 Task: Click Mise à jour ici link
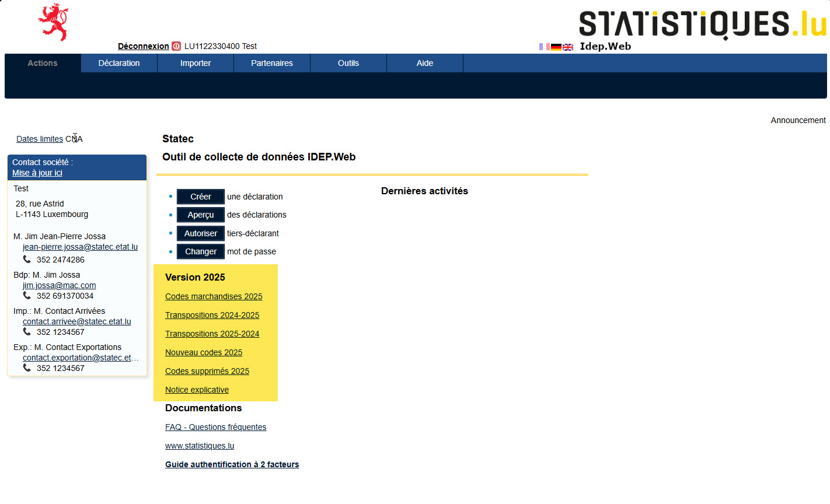point(37,173)
